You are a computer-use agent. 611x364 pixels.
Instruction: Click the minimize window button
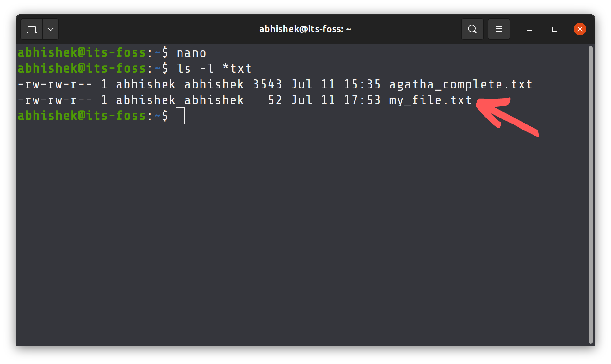529,29
